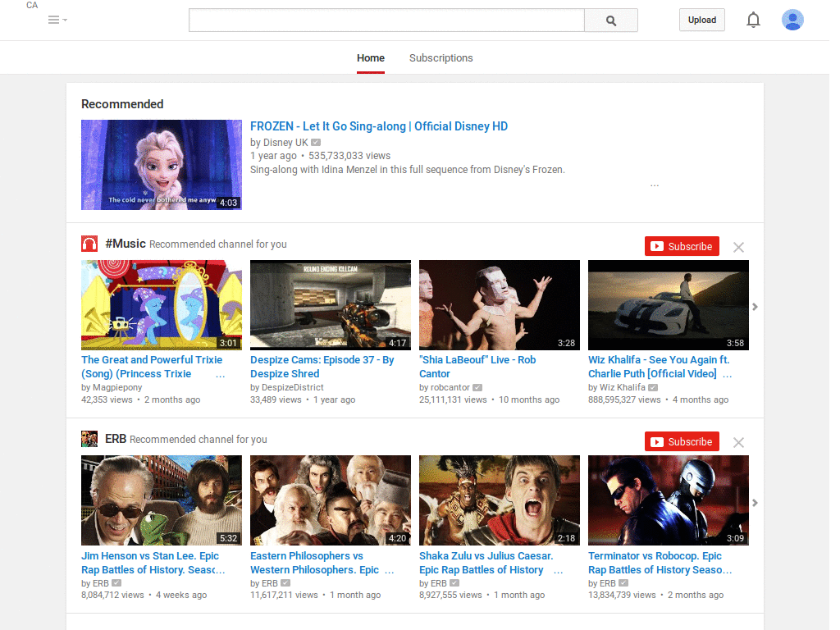Dismiss the #Music channel recommendation
840x630 pixels.
click(x=738, y=247)
